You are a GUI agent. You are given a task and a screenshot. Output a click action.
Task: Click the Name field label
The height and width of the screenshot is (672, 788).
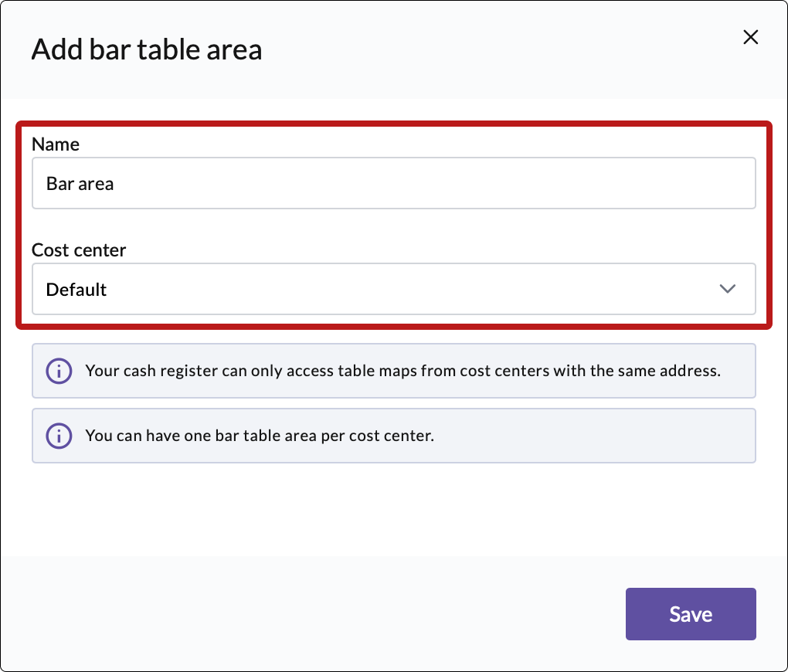click(56, 144)
